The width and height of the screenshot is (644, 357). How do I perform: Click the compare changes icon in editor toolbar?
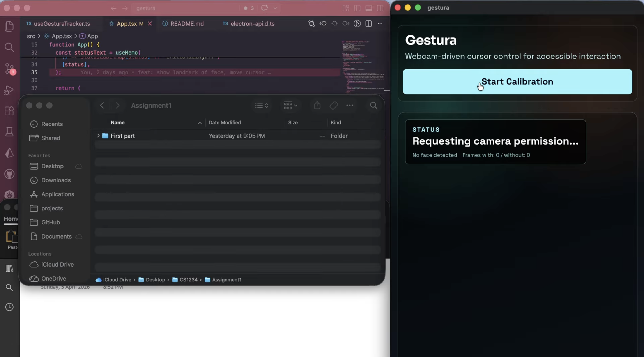coord(311,23)
